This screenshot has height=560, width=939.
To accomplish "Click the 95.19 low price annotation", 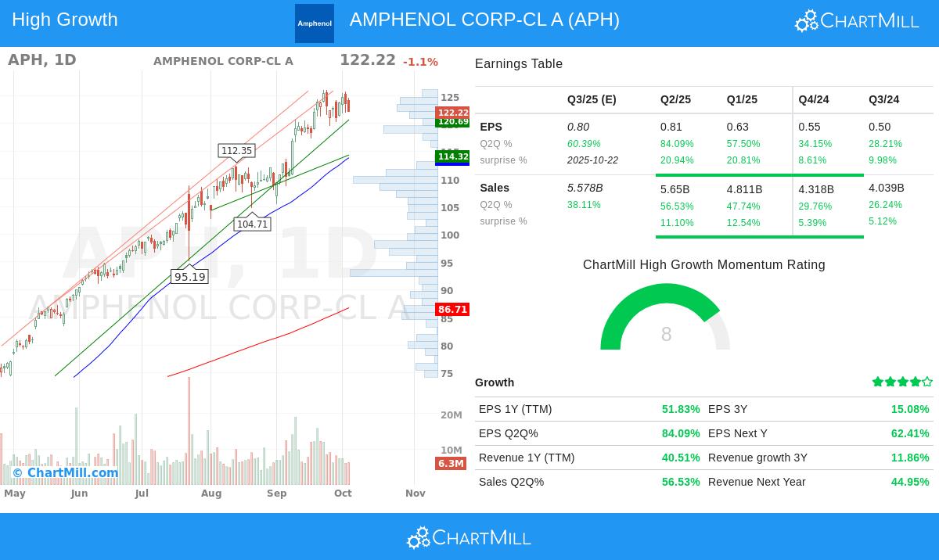I will pyautogui.click(x=189, y=276).
